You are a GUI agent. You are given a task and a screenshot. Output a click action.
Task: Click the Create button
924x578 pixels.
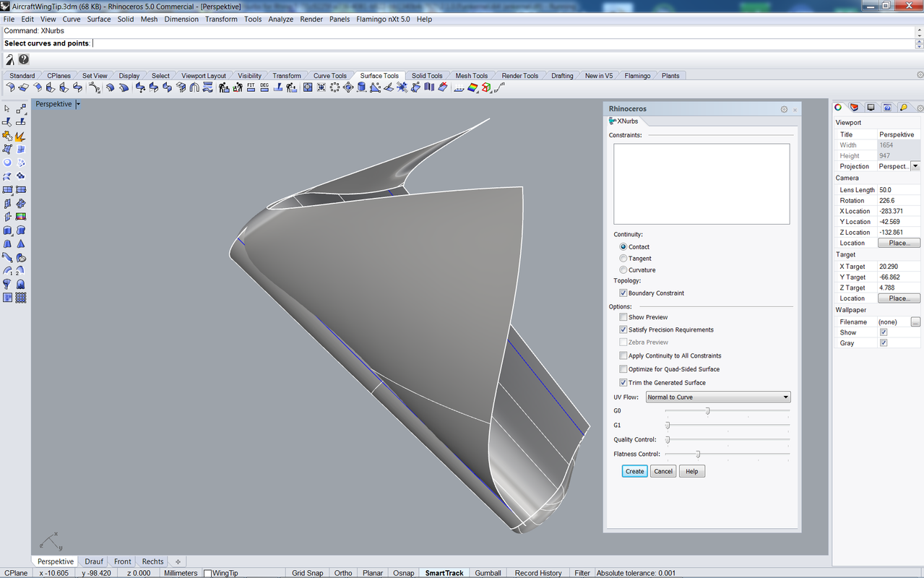(x=634, y=471)
